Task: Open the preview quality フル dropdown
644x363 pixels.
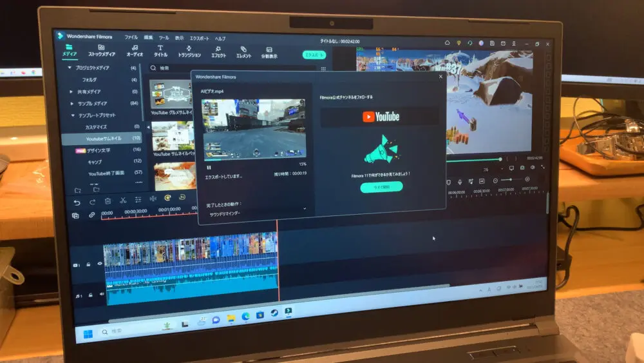Action: point(492,169)
